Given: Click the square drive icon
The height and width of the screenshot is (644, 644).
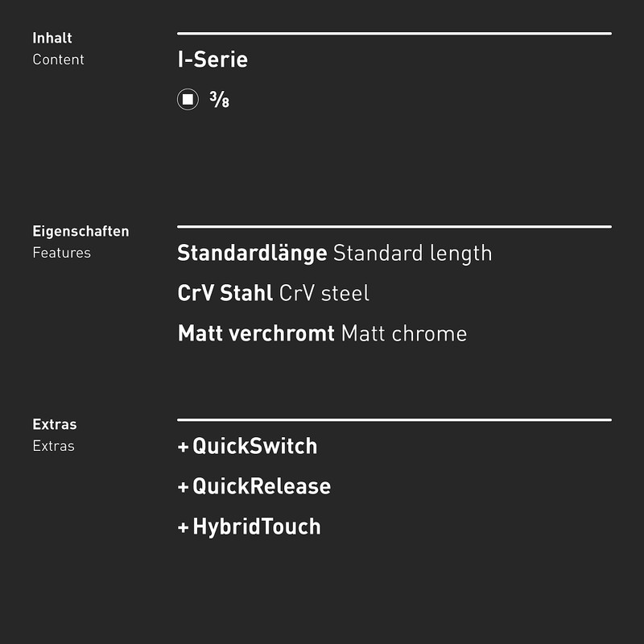Looking at the screenshot, I should [188, 100].
